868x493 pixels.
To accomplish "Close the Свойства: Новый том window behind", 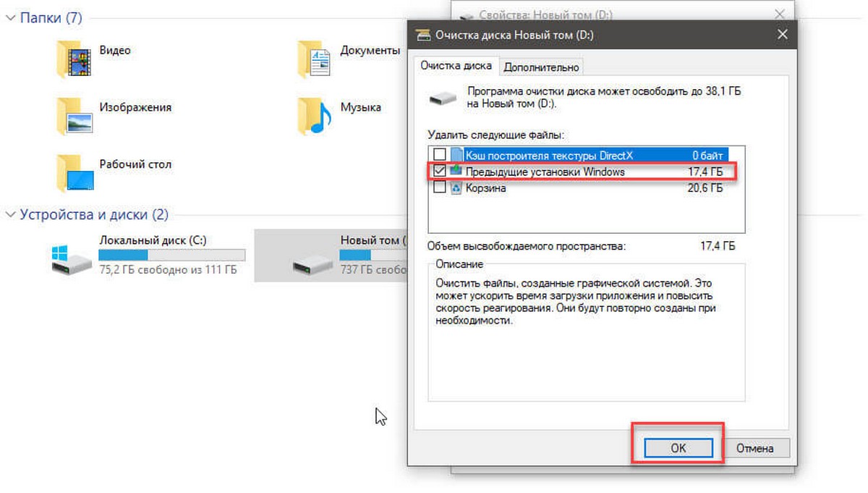I will pos(779,14).
